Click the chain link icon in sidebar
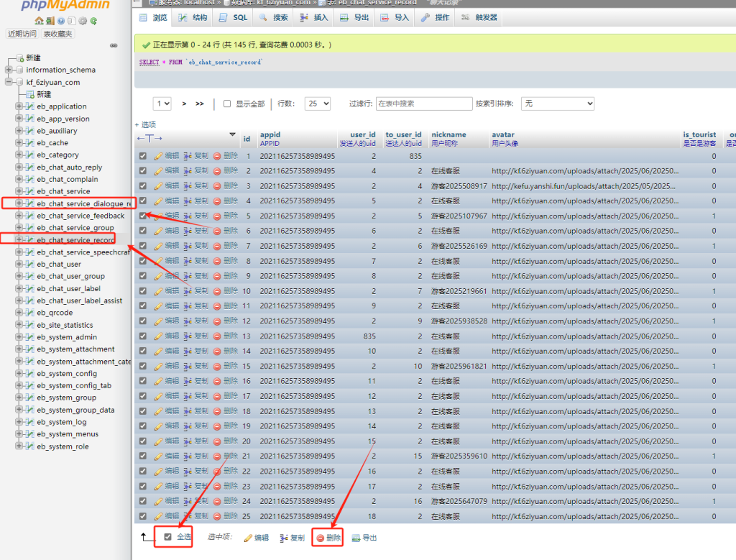The height and width of the screenshot is (560, 736). pos(114,45)
